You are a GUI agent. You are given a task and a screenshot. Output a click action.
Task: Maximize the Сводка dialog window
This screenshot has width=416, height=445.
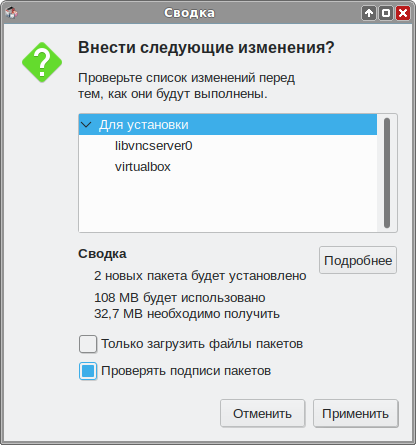[x=386, y=13]
